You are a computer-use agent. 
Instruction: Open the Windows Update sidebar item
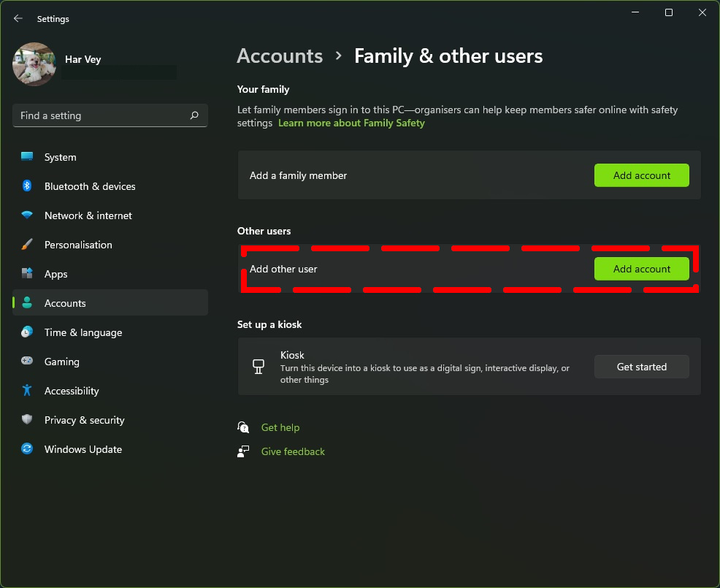tap(110, 448)
